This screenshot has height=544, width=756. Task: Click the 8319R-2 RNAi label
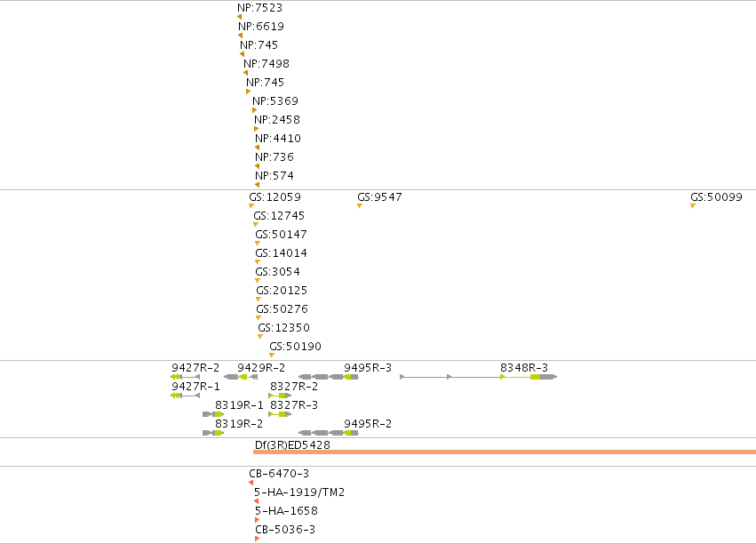tap(239, 424)
